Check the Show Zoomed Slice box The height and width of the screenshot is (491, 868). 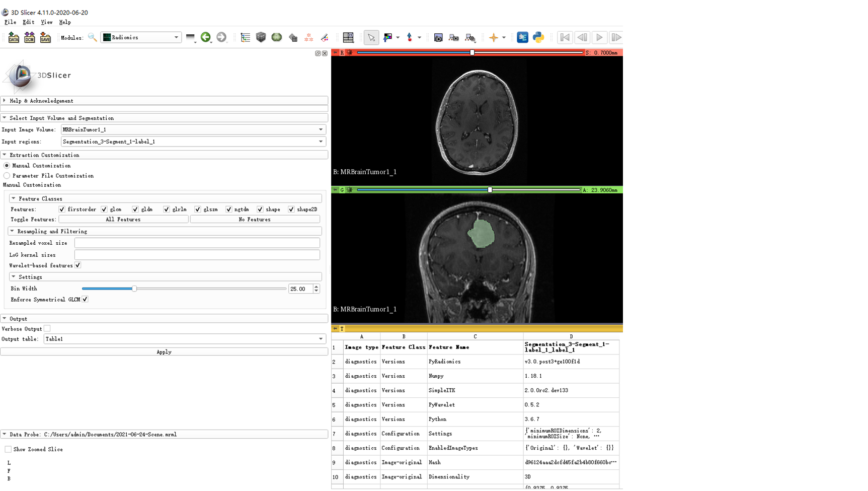(x=8, y=449)
